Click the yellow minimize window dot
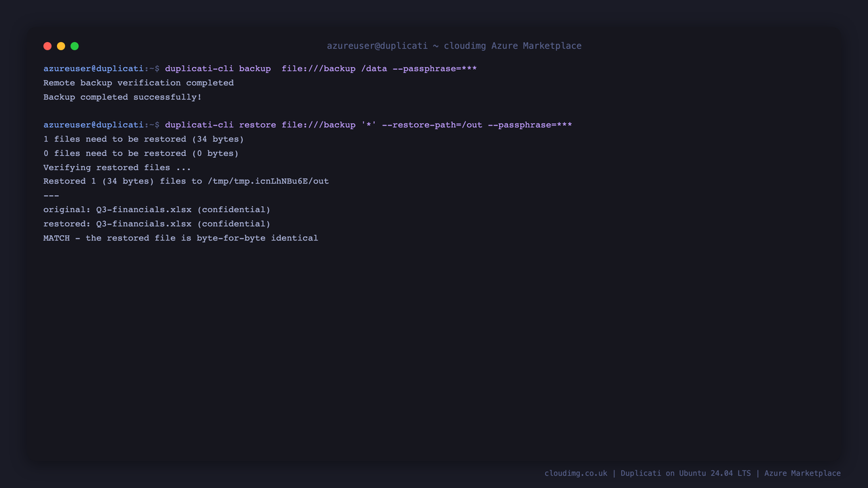Screen dimensions: 868x488 pos(61,46)
